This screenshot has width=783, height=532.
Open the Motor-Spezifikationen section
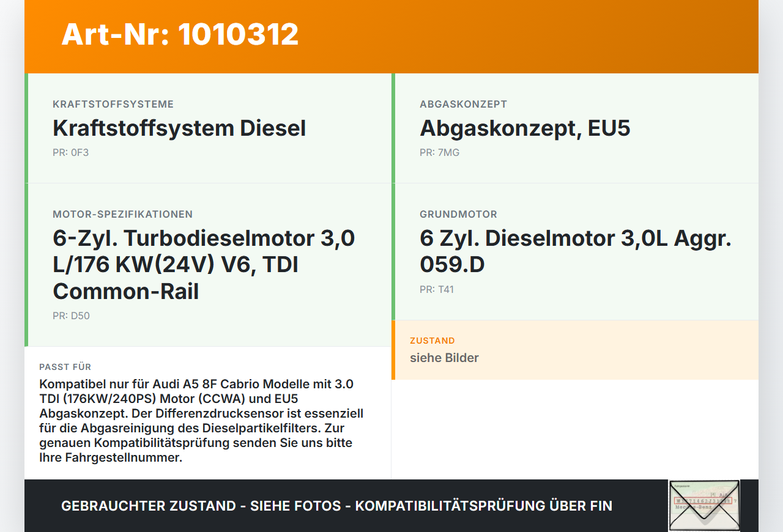coord(122,214)
